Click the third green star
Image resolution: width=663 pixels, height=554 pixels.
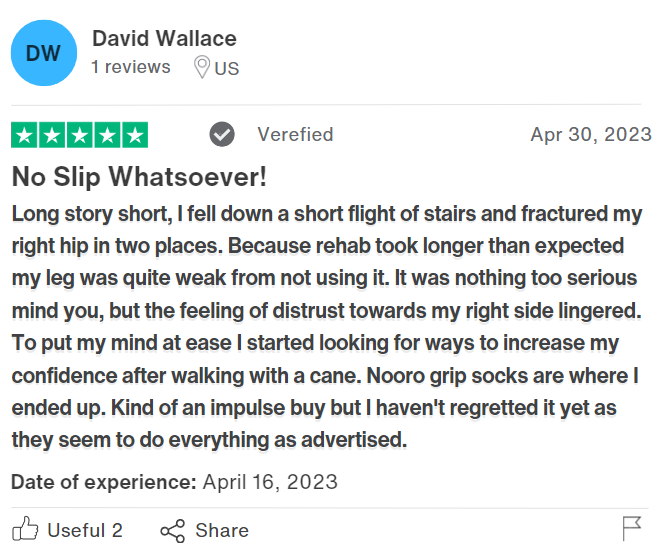(80, 134)
